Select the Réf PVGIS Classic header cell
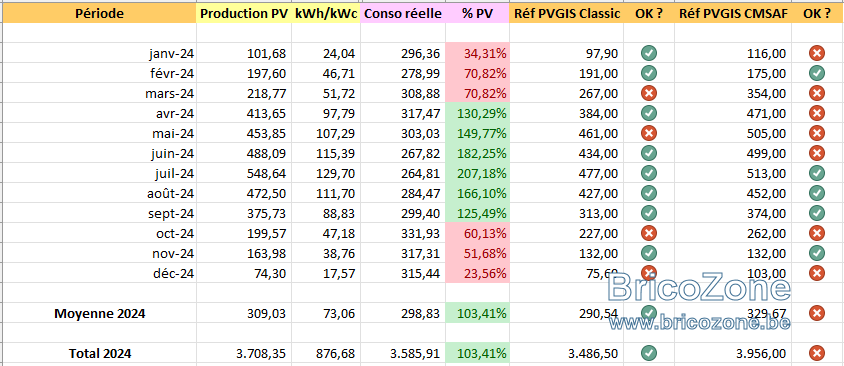The height and width of the screenshot is (366, 844). click(566, 14)
